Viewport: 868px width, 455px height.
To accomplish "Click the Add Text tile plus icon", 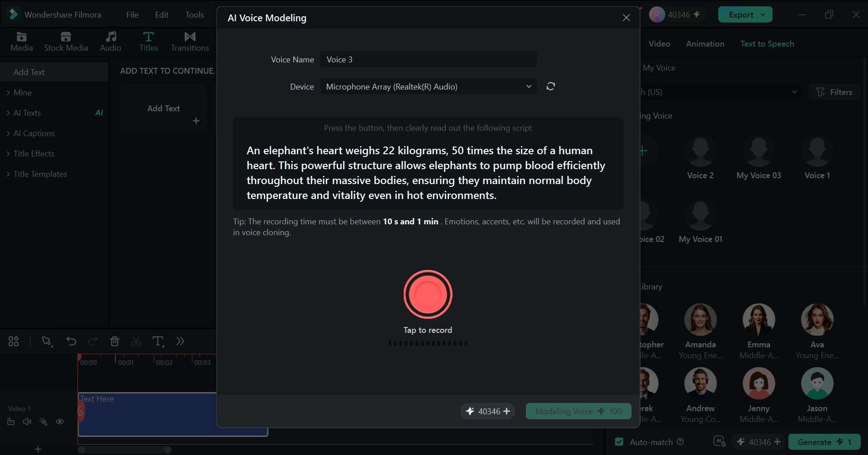I will 196,121.
